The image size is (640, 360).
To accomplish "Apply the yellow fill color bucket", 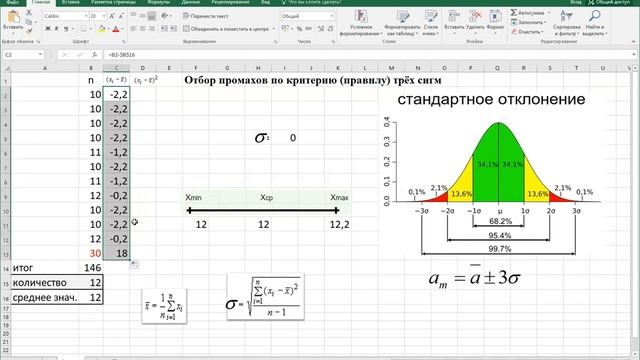I will [102, 29].
